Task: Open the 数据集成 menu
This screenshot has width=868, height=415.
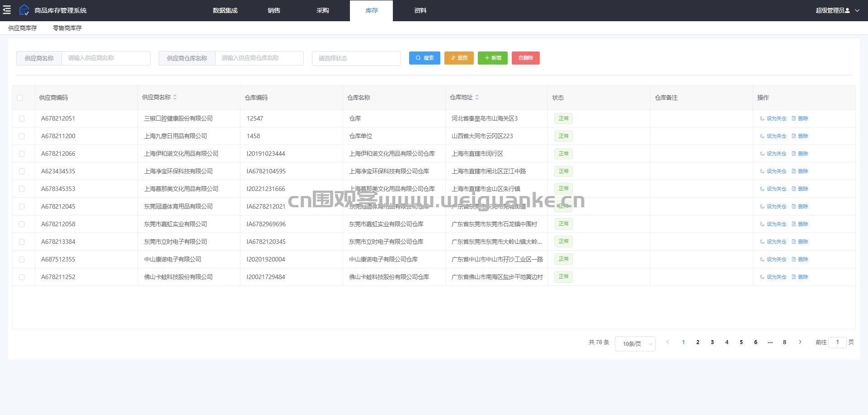Action: coord(225,10)
